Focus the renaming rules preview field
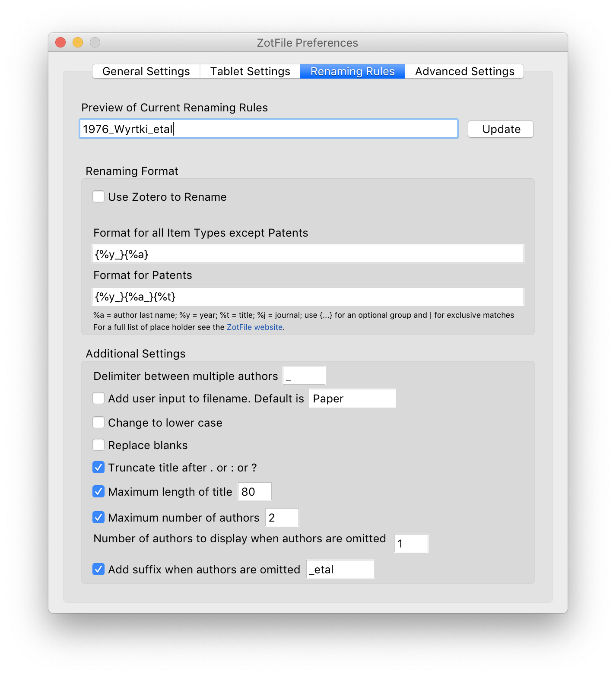Viewport: 616px width, 677px height. pos(268,129)
